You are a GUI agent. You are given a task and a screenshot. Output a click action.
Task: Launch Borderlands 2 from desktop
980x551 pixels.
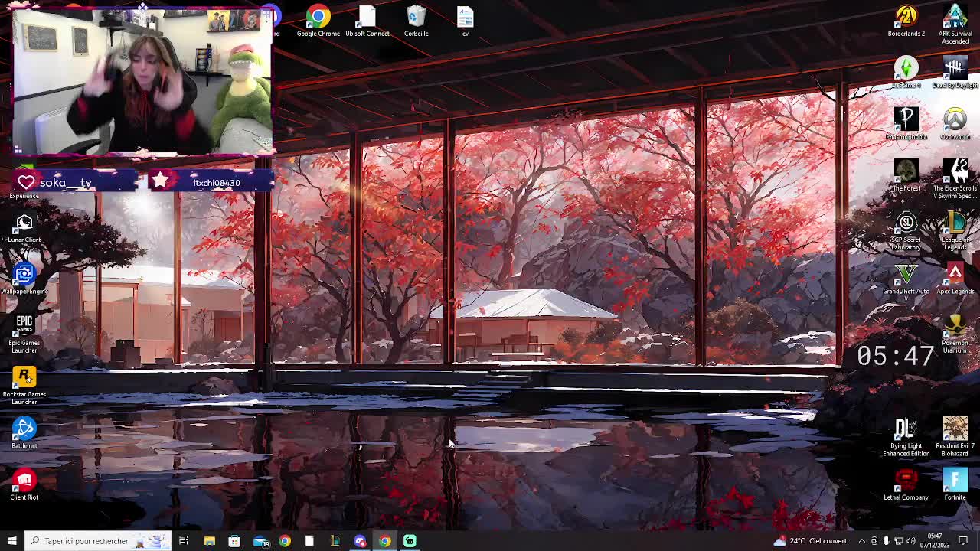click(906, 21)
